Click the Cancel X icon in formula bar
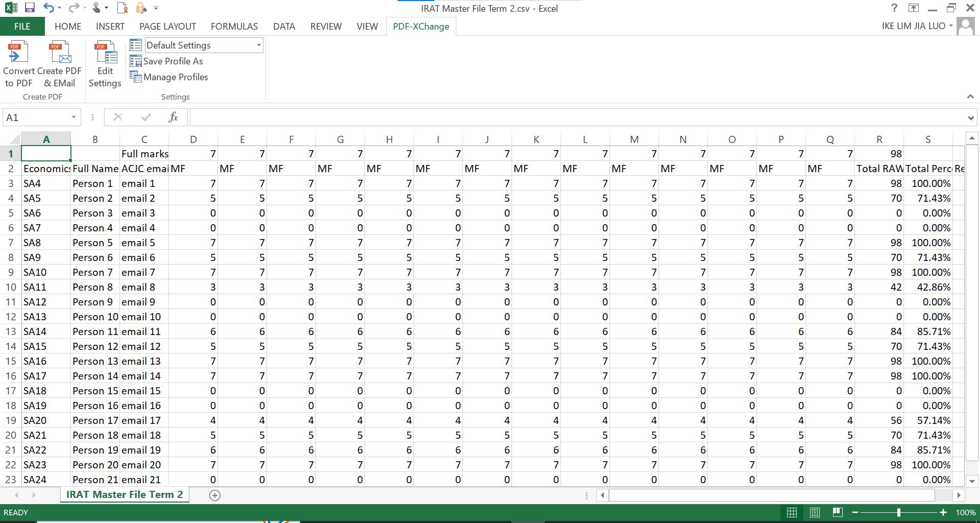Viewport: 980px width, 523px height. 118,117
